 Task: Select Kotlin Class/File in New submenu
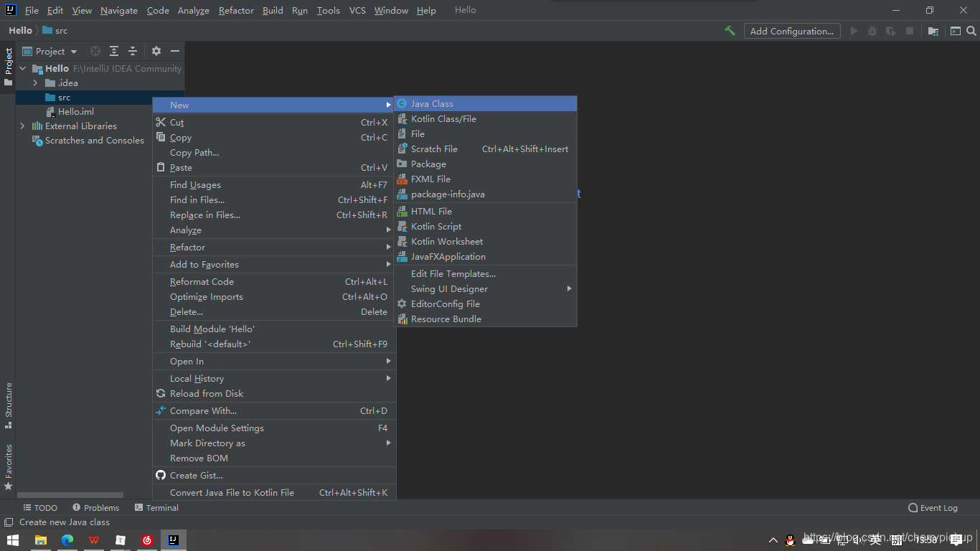486,118
